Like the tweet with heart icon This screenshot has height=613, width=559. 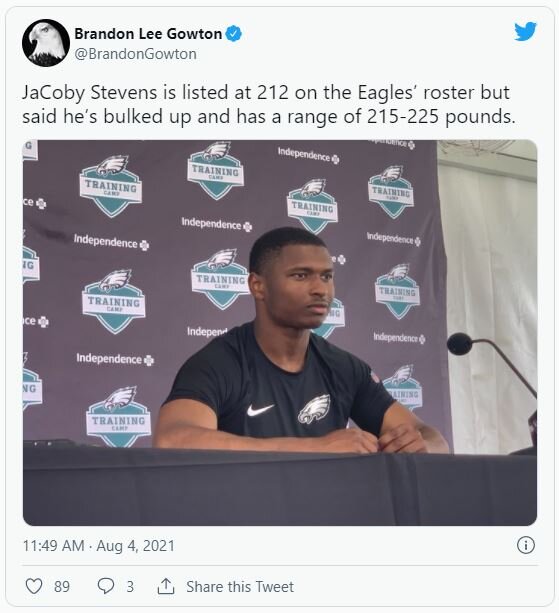[x=34, y=586]
